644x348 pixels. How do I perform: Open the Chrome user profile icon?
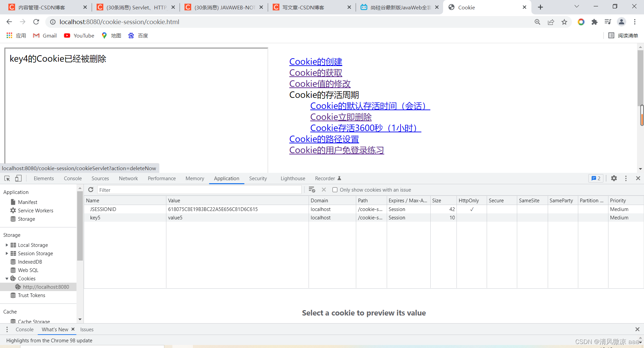click(622, 22)
